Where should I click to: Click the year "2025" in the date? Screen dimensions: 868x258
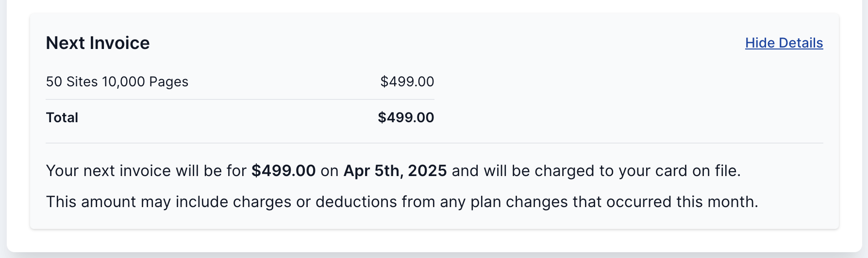tap(427, 171)
